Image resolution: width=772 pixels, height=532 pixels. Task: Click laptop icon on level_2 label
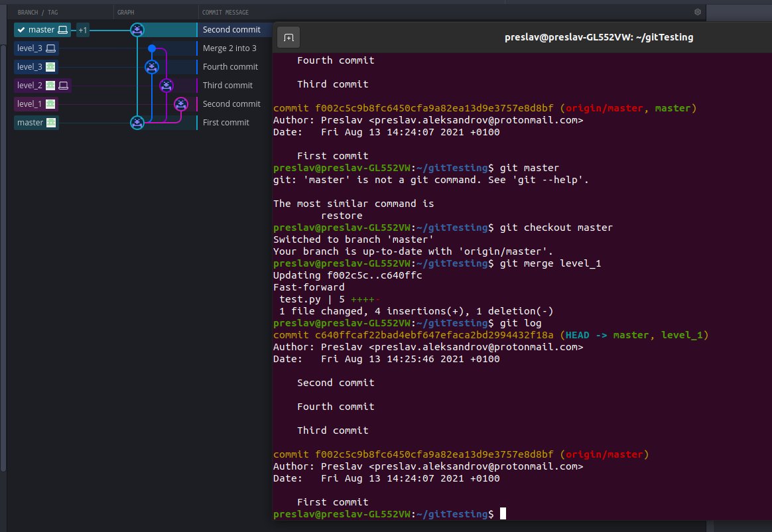[x=63, y=86]
